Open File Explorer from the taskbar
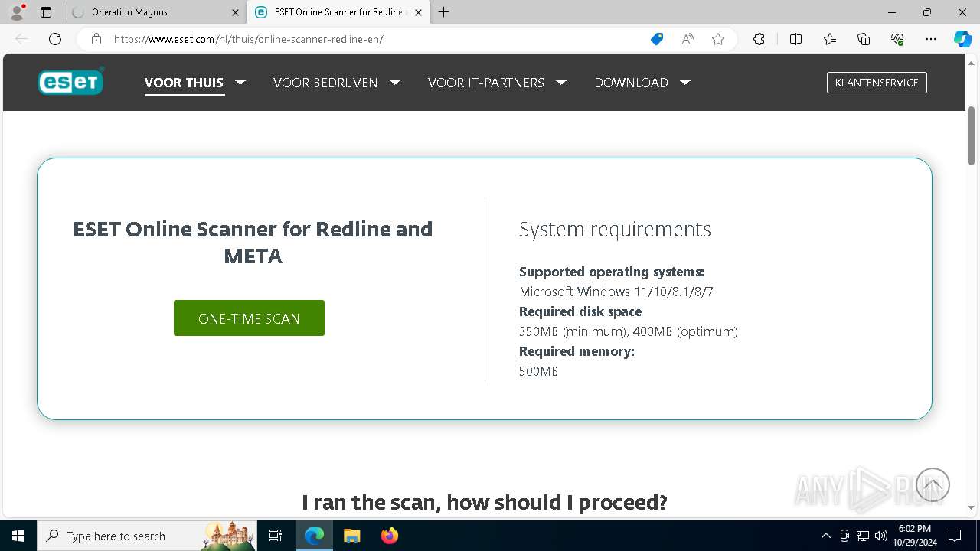Screen dimensions: 980x551 pyautogui.click(x=351, y=536)
